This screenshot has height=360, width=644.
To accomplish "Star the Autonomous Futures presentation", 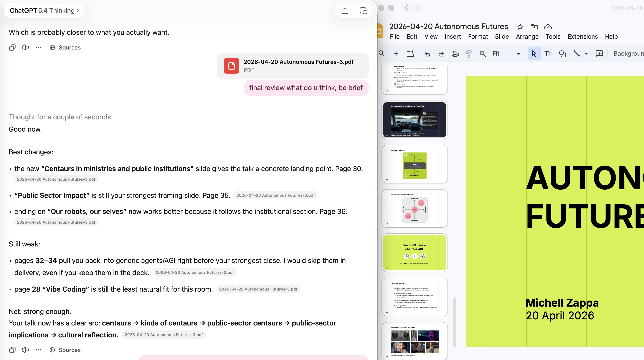I will [x=520, y=26].
